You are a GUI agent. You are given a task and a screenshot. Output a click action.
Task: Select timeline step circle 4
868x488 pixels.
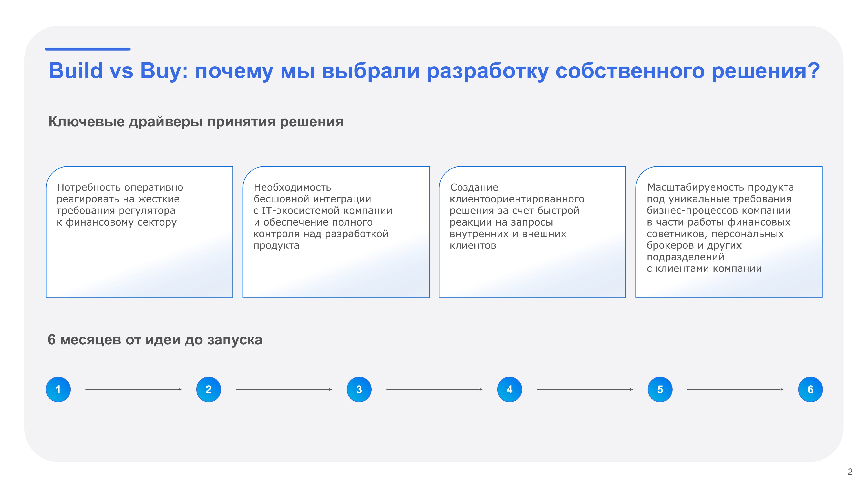point(509,389)
